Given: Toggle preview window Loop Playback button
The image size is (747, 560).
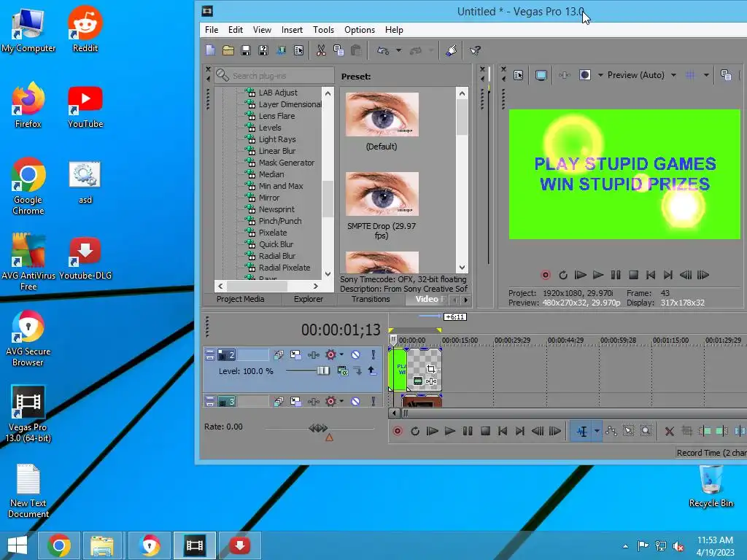Looking at the screenshot, I should (563, 275).
